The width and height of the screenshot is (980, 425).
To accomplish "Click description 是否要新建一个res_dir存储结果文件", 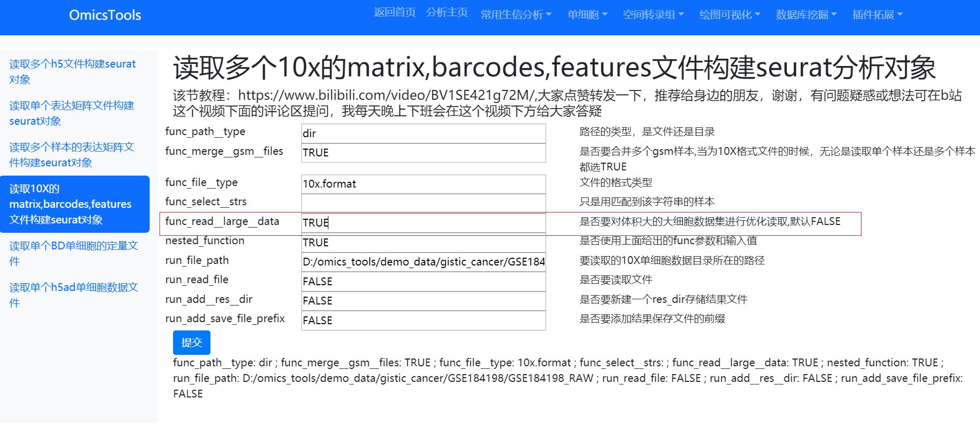I will pos(664,299).
